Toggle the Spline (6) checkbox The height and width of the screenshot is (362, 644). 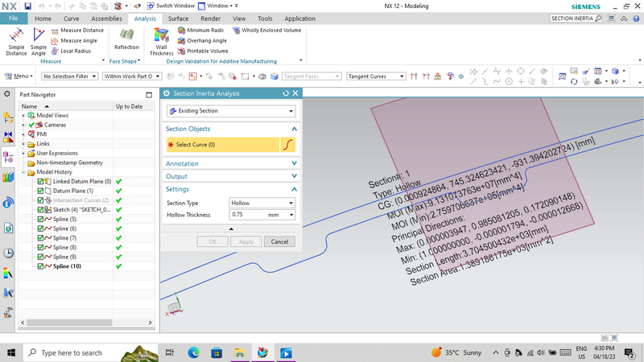40,228
